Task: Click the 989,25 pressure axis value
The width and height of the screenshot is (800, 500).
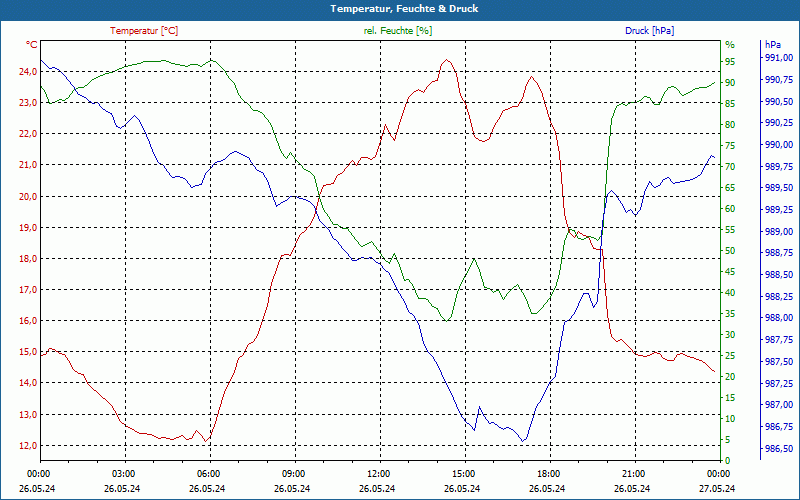Action: pyautogui.click(x=779, y=210)
